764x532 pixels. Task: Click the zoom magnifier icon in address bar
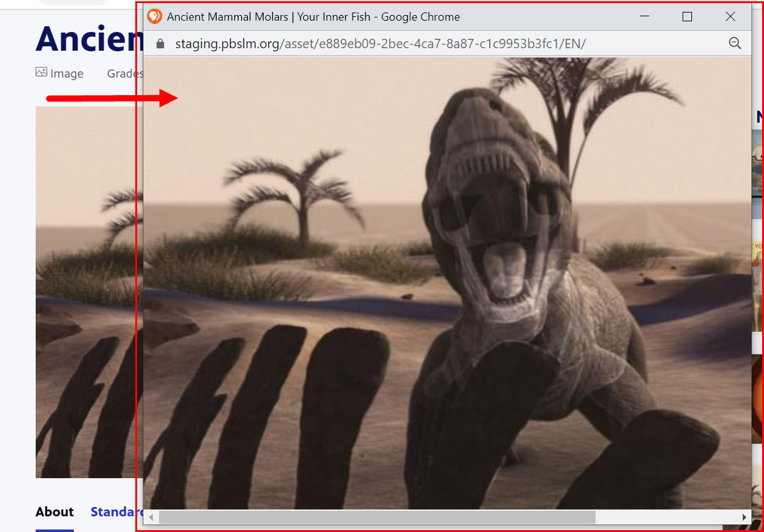click(x=735, y=43)
